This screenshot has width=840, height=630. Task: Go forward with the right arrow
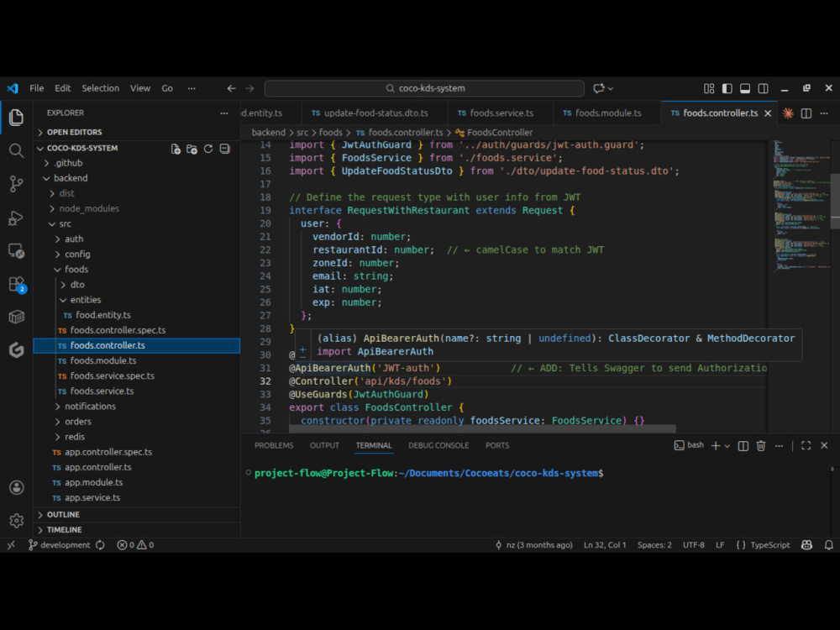coord(249,88)
